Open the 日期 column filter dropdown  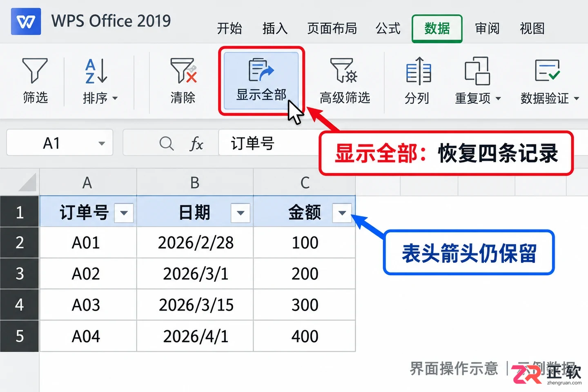(241, 213)
